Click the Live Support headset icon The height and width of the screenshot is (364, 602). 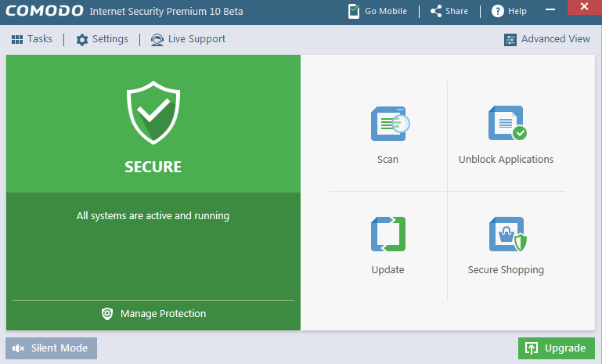(x=157, y=40)
